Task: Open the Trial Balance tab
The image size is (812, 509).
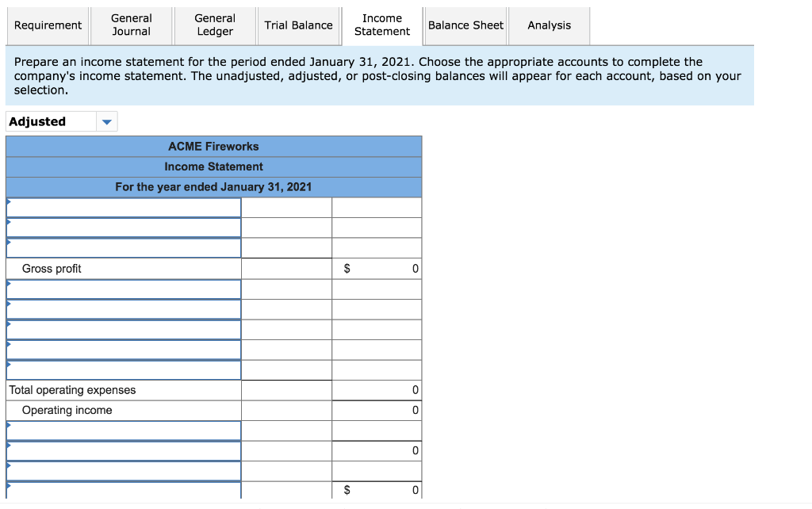Action: [298, 25]
